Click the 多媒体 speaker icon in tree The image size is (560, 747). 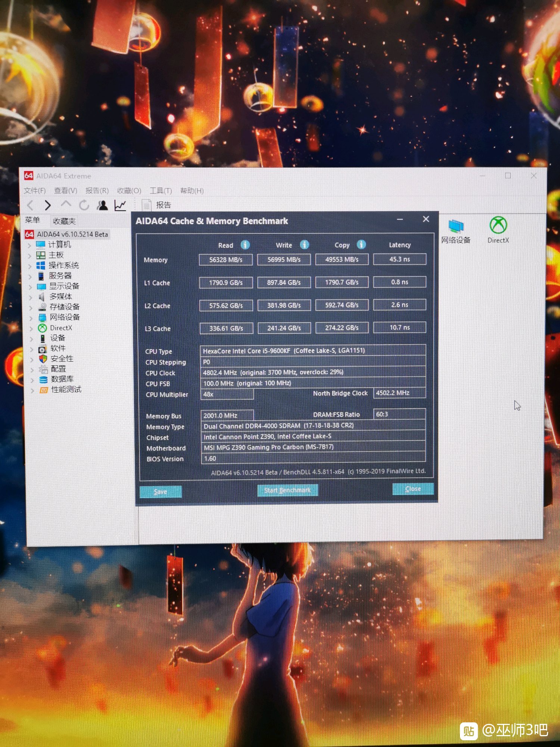pyautogui.click(x=41, y=297)
